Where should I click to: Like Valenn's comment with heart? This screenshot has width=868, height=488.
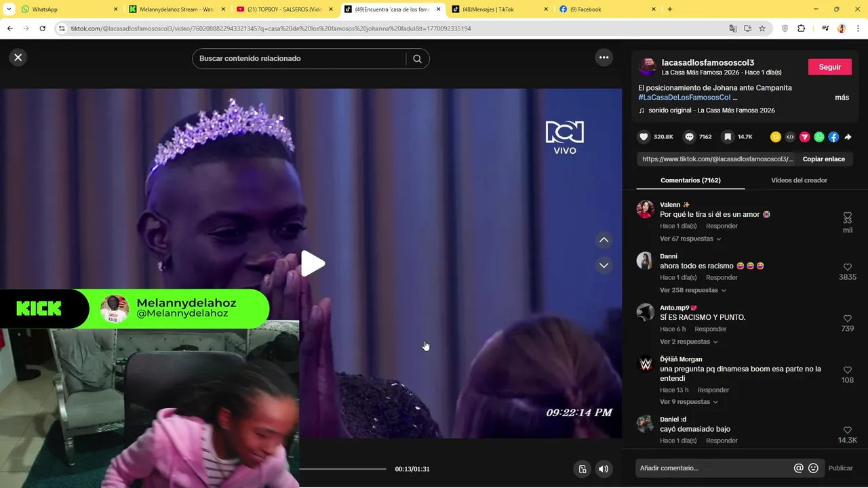pyautogui.click(x=847, y=216)
